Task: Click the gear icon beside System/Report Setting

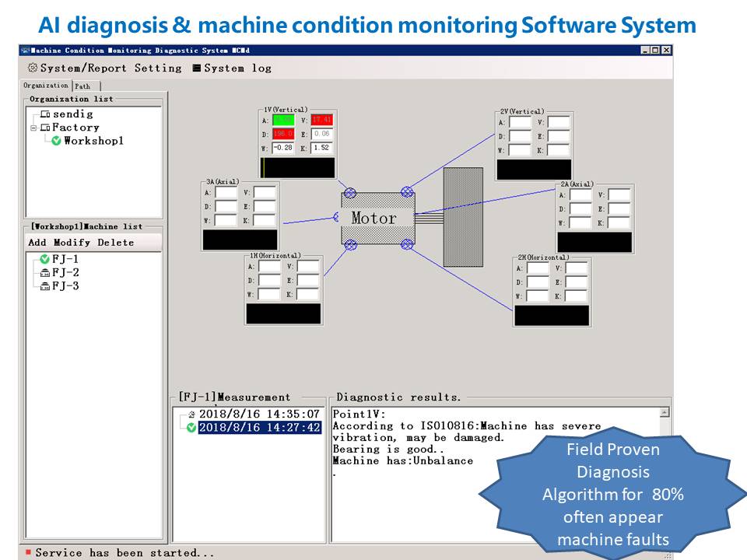Action: coord(33,68)
